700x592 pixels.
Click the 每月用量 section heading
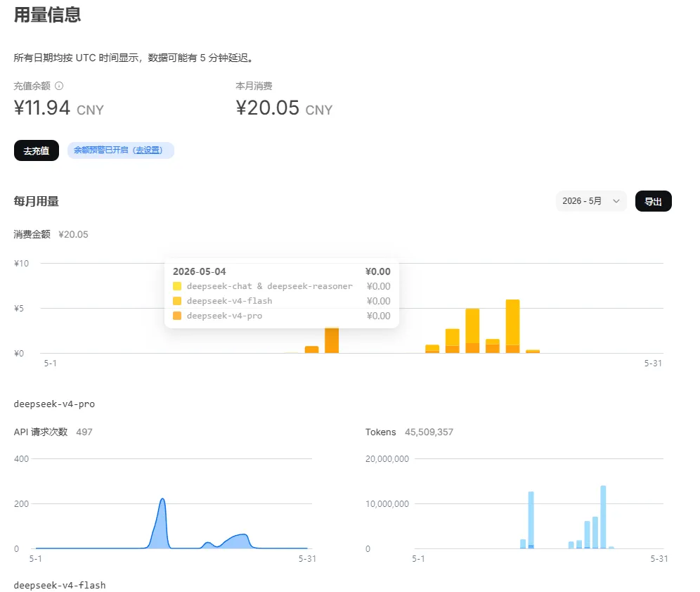pos(36,201)
